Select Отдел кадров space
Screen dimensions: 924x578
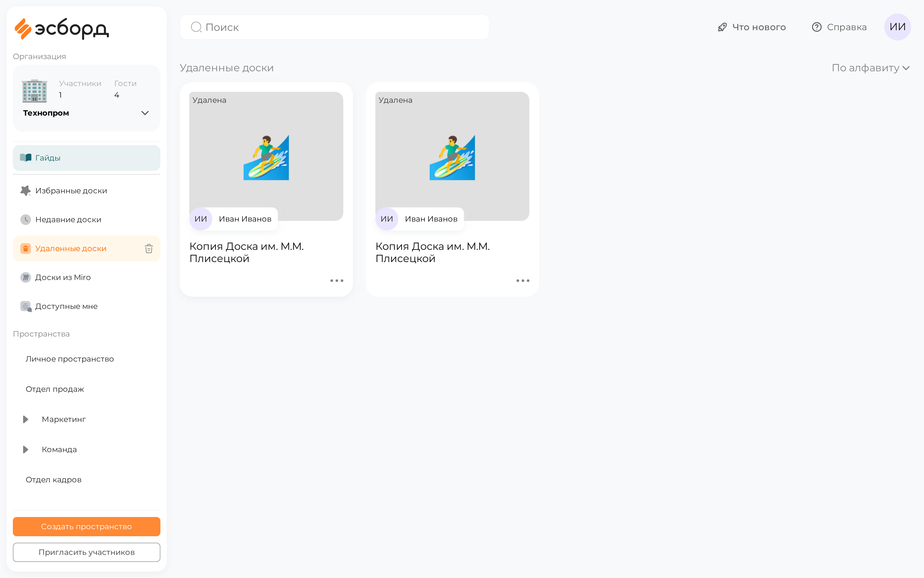[54, 480]
